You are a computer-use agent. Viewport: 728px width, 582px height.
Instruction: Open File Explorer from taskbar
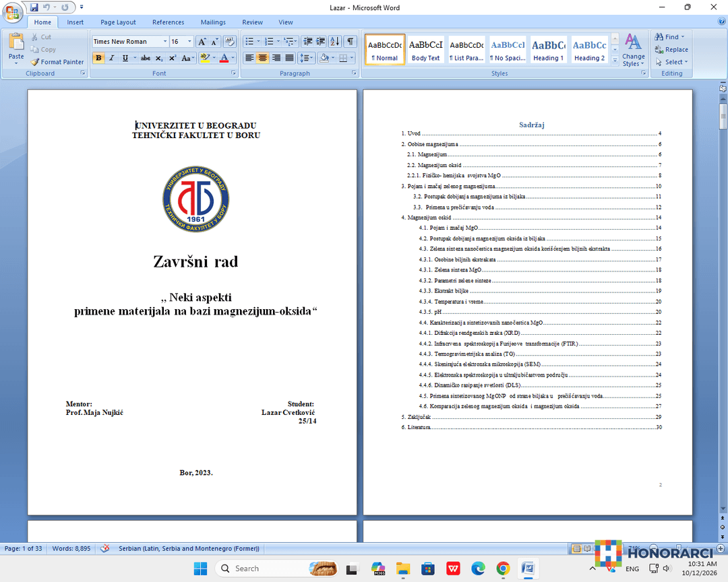click(x=403, y=569)
